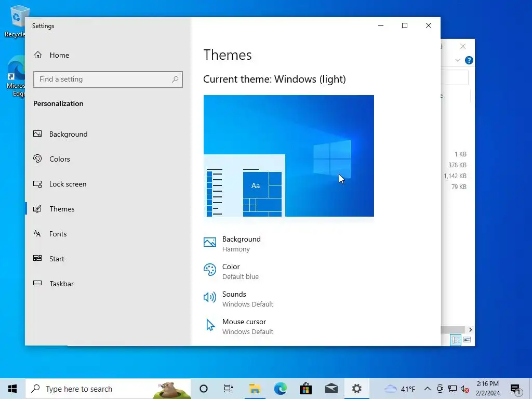532x399 pixels.
Task: Show hidden system tray icons
Action: click(x=428, y=389)
